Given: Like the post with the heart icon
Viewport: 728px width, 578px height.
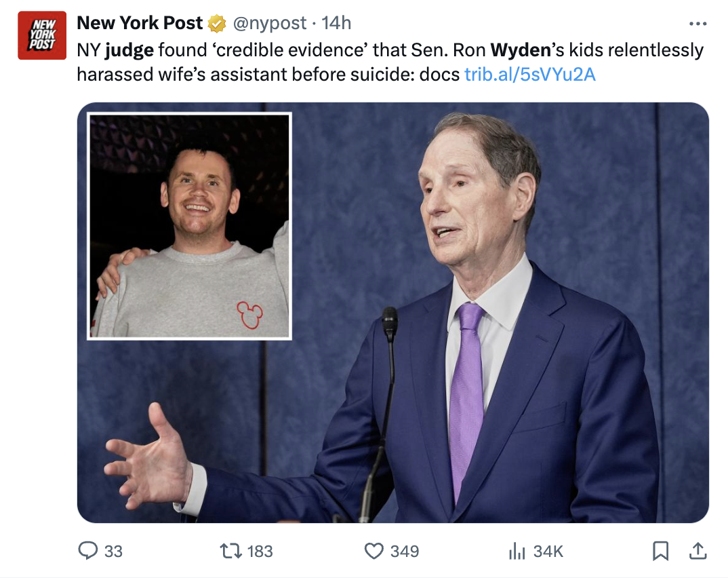Looking at the screenshot, I should (x=373, y=551).
